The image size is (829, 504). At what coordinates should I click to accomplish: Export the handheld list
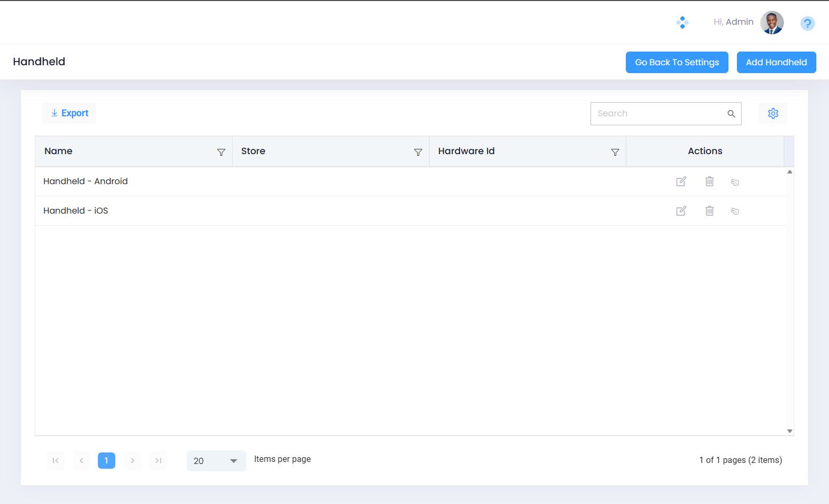tap(69, 113)
